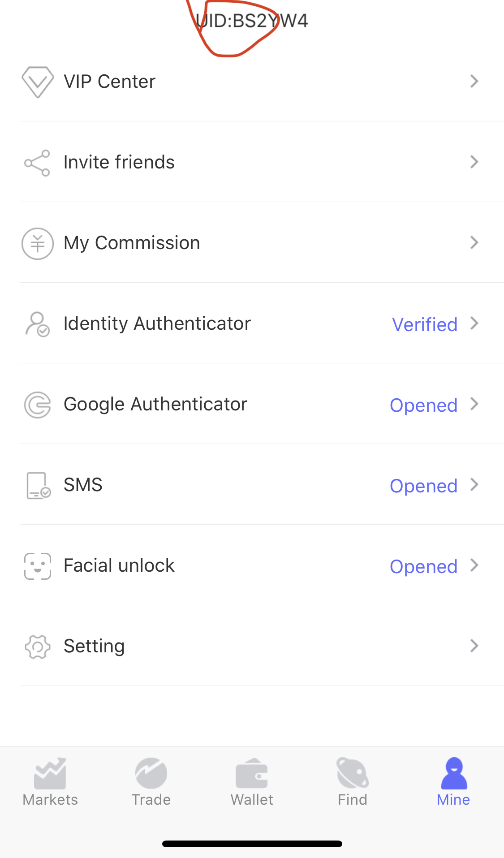Image resolution: width=504 pixels, height=858 pixels.
Task: Click Opened status for Google Authenticator
Action: point(423,405)
